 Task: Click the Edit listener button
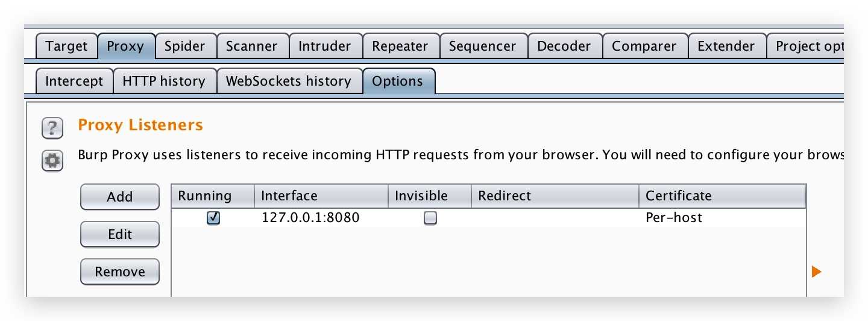coord(120,234)
